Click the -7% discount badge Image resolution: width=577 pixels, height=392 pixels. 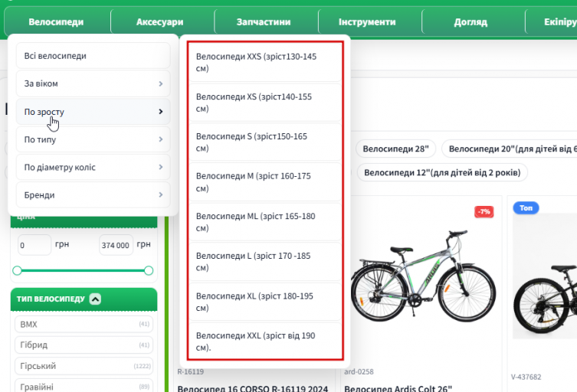coord(484,212)
